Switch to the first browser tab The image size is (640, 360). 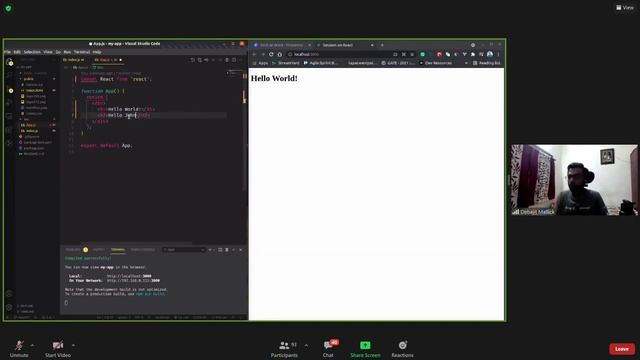282,45
